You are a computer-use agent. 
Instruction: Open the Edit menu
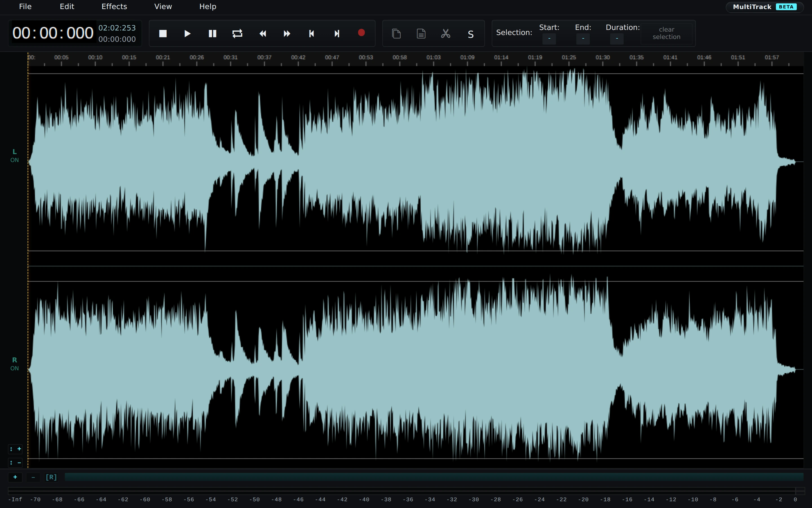pyautogui.click(x=67, y=7)
